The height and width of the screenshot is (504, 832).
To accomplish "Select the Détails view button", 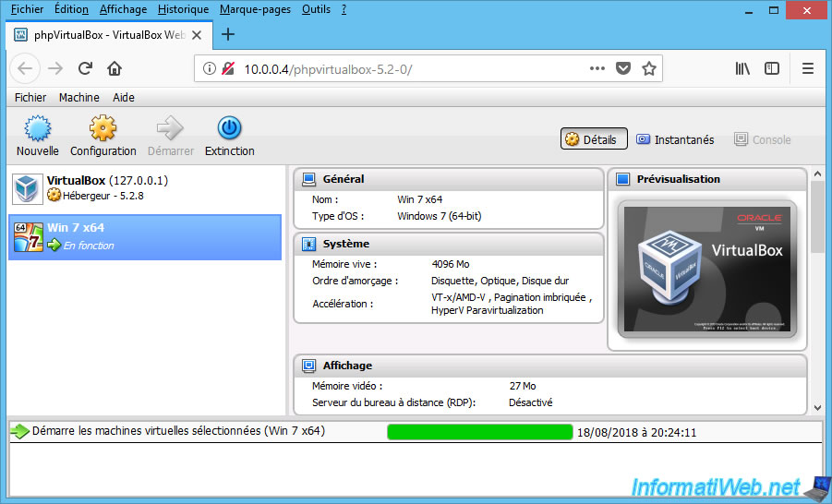I will pyautogui.click(x=594, y=139).
